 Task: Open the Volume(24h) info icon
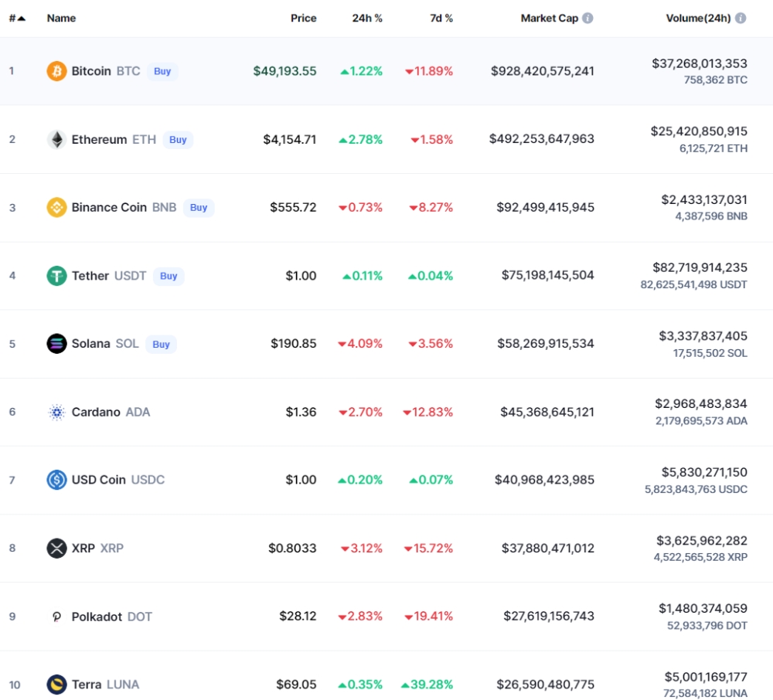[x=741, y=18]
